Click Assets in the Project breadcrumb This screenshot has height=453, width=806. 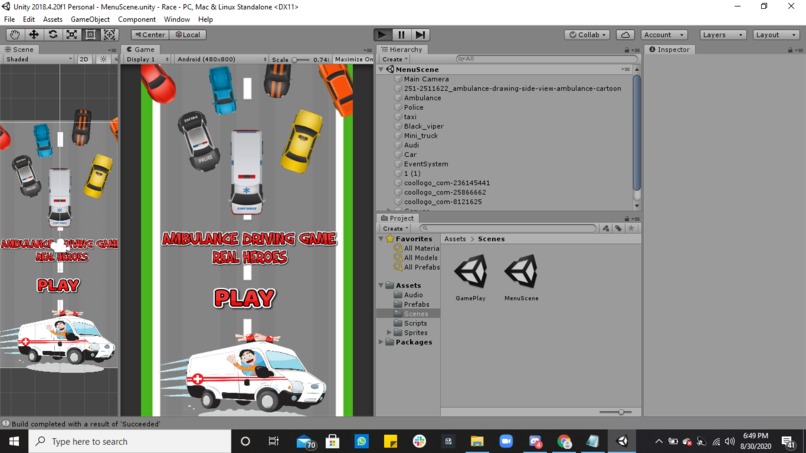point(455,239)
